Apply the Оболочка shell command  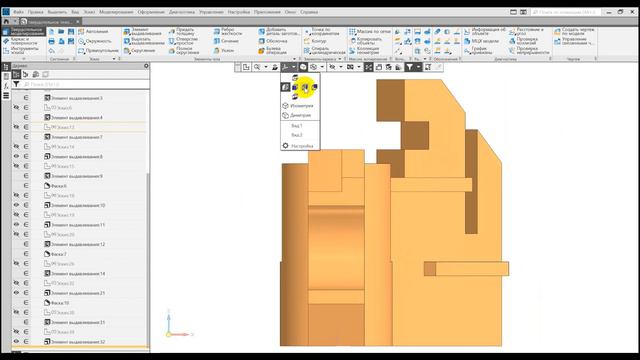(273, 41)
